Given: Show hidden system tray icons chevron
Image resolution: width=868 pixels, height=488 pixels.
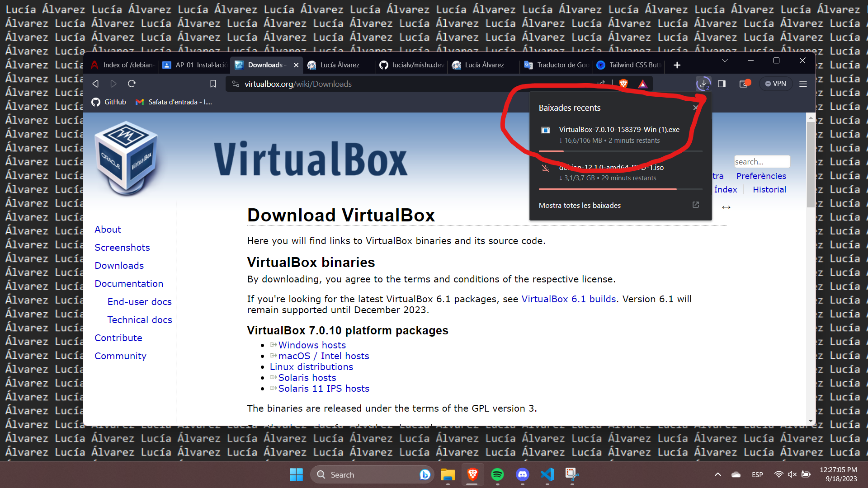Looking at the screenshot, I should [717, 474].
